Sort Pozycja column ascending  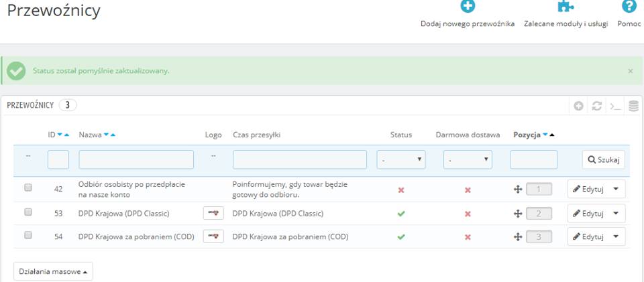click(x=552, y=135)
